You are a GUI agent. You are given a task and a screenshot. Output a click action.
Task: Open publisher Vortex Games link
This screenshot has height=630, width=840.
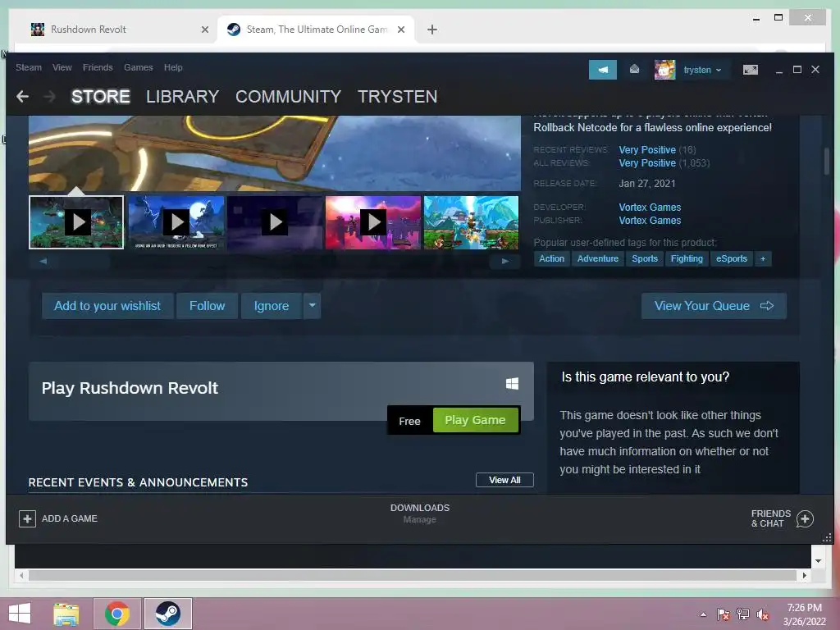click(x=650, y=221)
